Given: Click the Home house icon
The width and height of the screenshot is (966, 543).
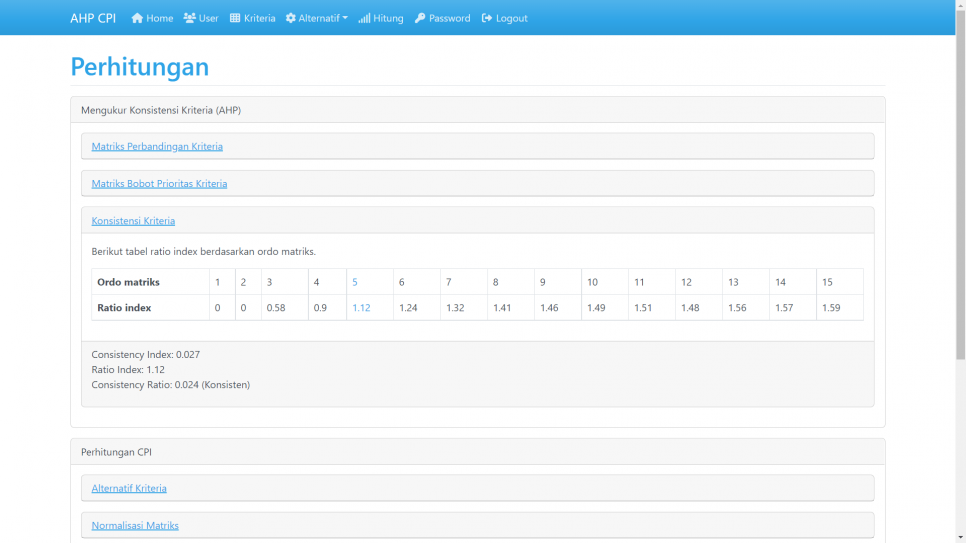Looking at the screenshot, I should pos(137,18).
